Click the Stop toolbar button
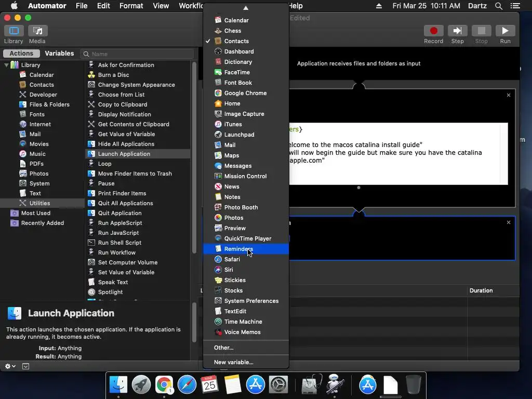532x399 pixels. 481,31
